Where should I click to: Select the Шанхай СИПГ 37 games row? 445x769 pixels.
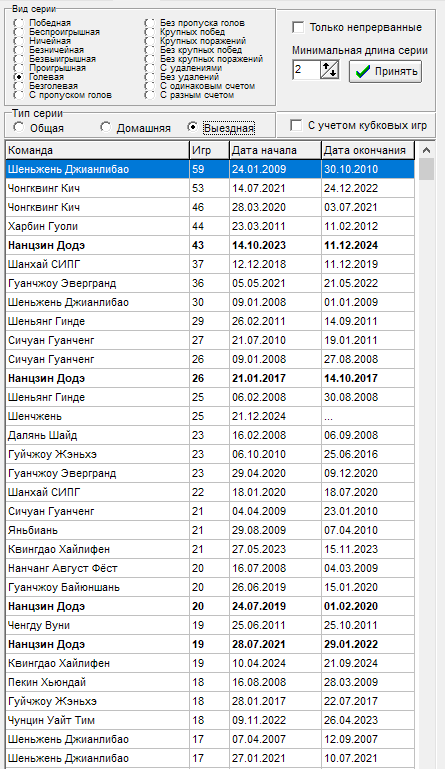click(x=210, y=264)
